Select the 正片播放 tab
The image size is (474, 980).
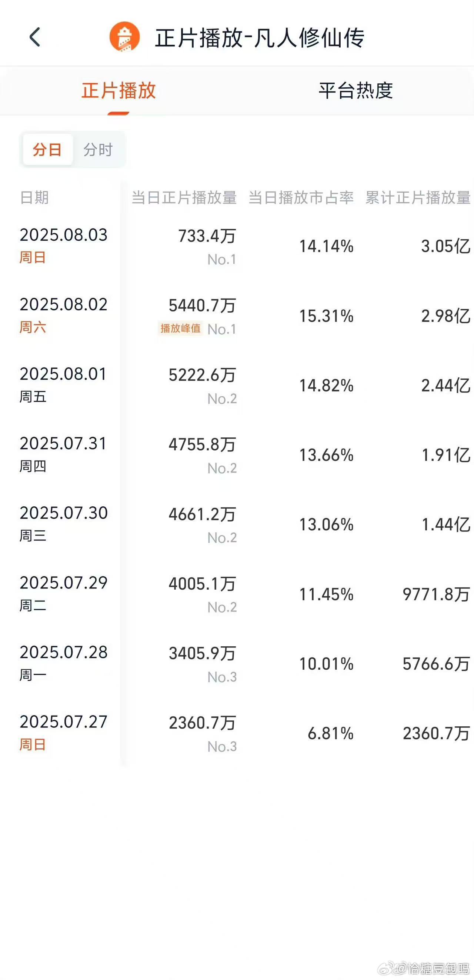(118, 90)
